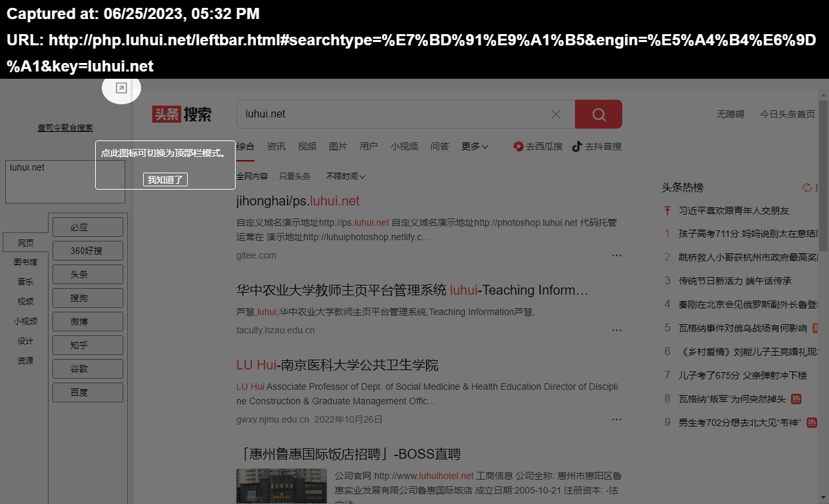Switch to the 图片 tab
Screen dimensions: 829x504
pyautogui.click(x=338, y=146)
